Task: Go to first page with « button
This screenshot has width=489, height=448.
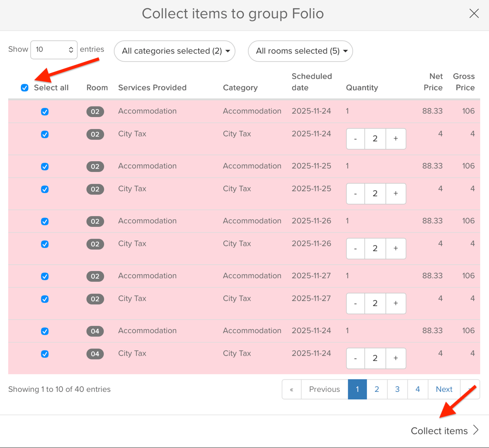Action: click(x=292, y=389)
